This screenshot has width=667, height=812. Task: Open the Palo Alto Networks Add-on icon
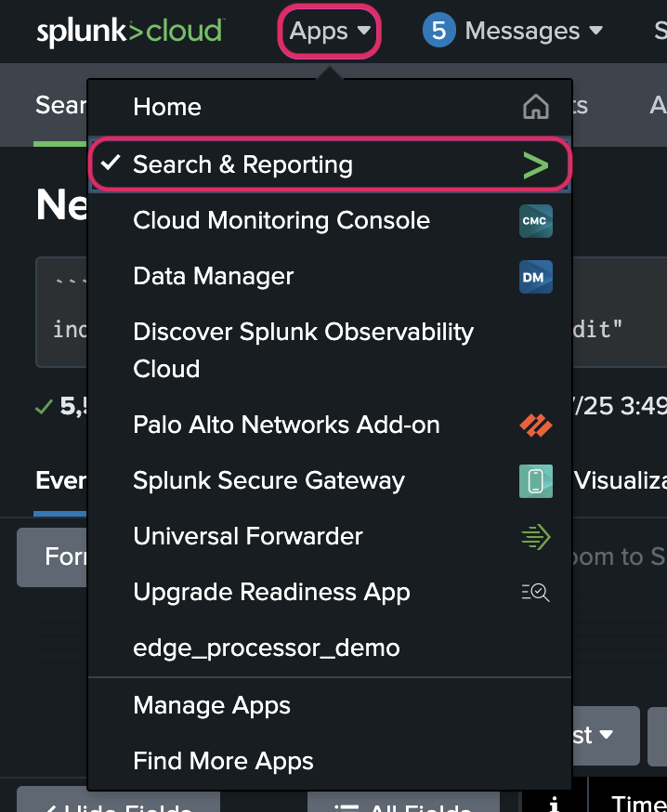(x=535, y=426)
